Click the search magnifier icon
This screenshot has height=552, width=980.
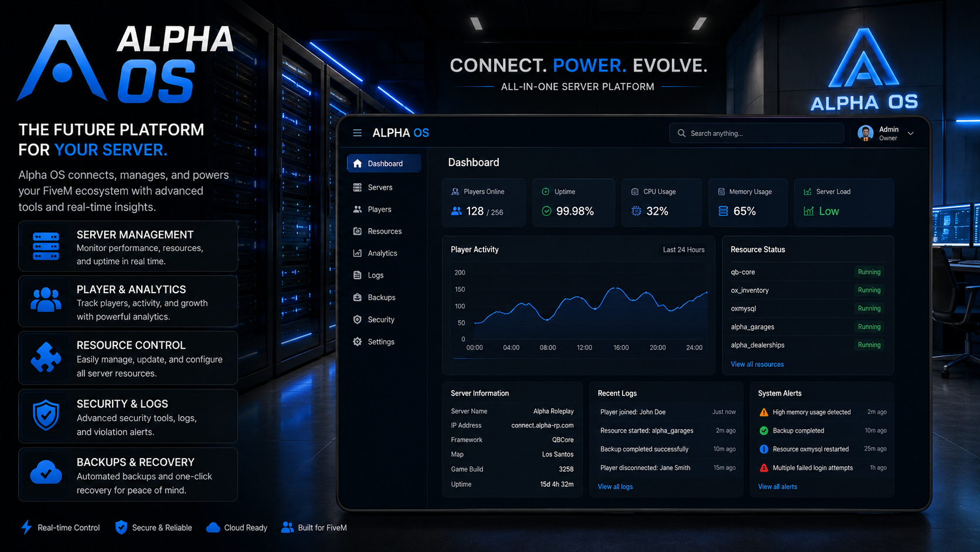(682, 133)
